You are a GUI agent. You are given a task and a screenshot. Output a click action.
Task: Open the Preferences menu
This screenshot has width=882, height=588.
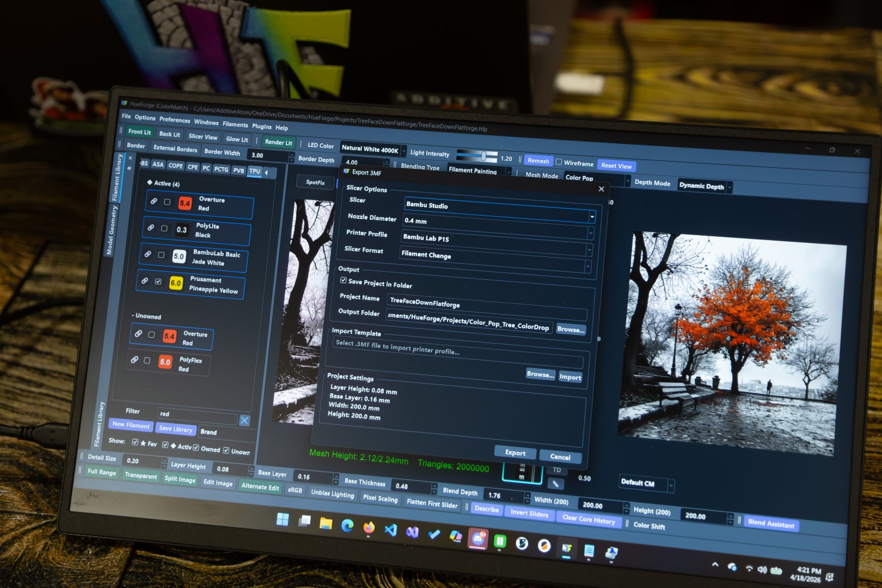click(175, 120)
